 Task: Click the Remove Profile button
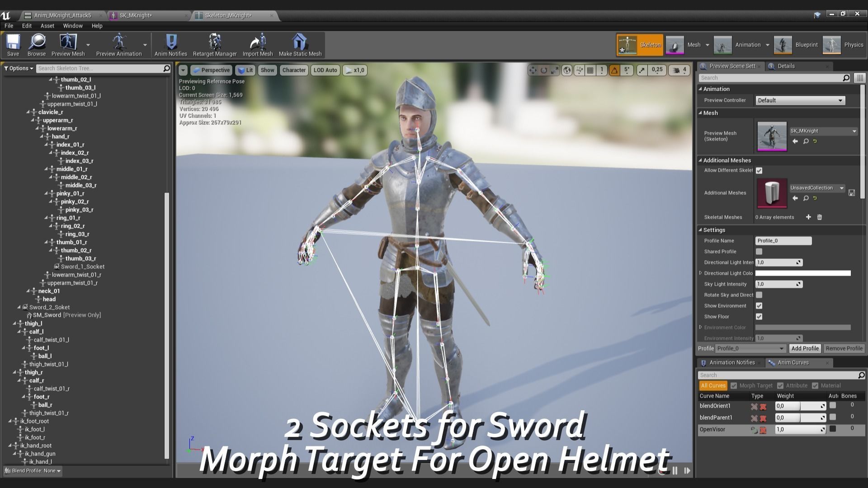(x=844, y=348)
